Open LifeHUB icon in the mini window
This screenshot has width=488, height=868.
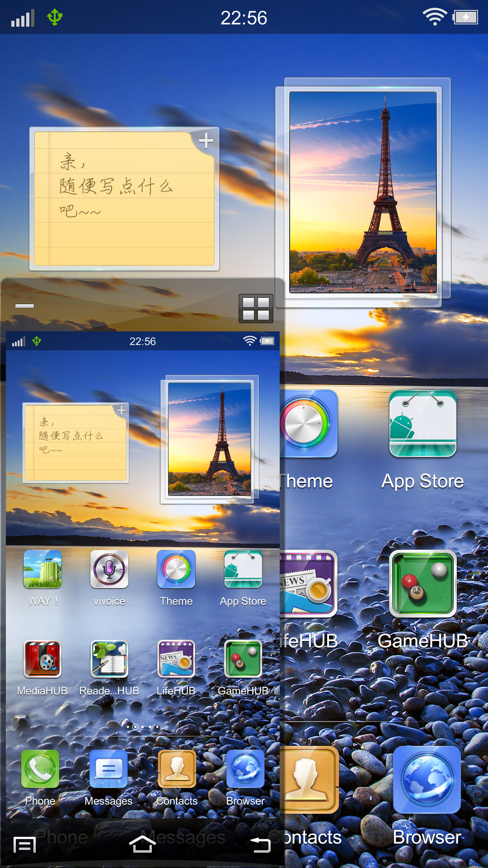(176, 659)
